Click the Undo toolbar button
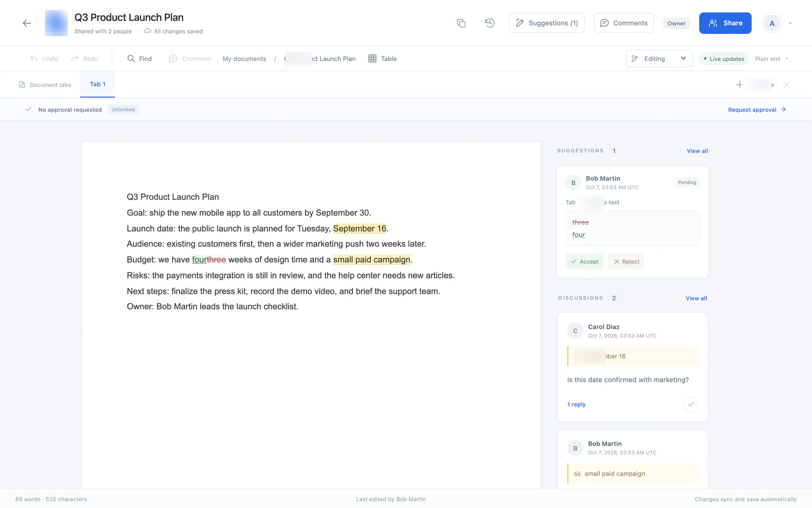Image resolution: width=812 pixels, height=508 pixels. (x=44, y=58)
